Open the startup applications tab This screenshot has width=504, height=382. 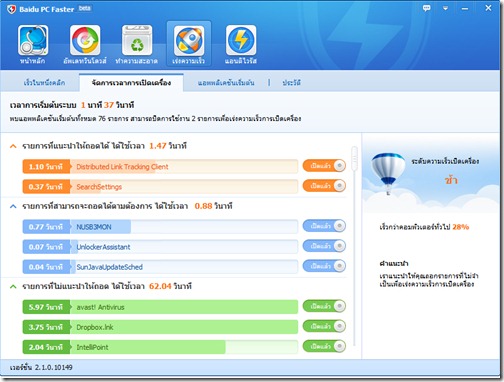point(226,83)
